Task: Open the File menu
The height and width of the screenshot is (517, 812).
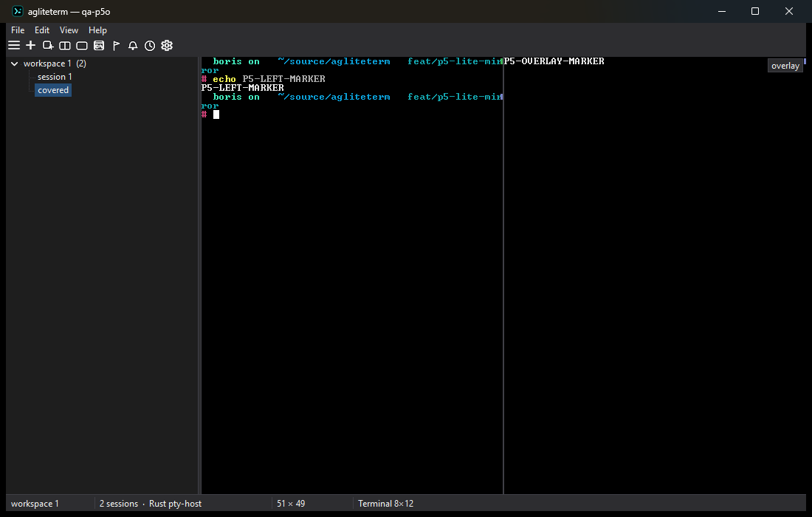Action: click(18, 30)
